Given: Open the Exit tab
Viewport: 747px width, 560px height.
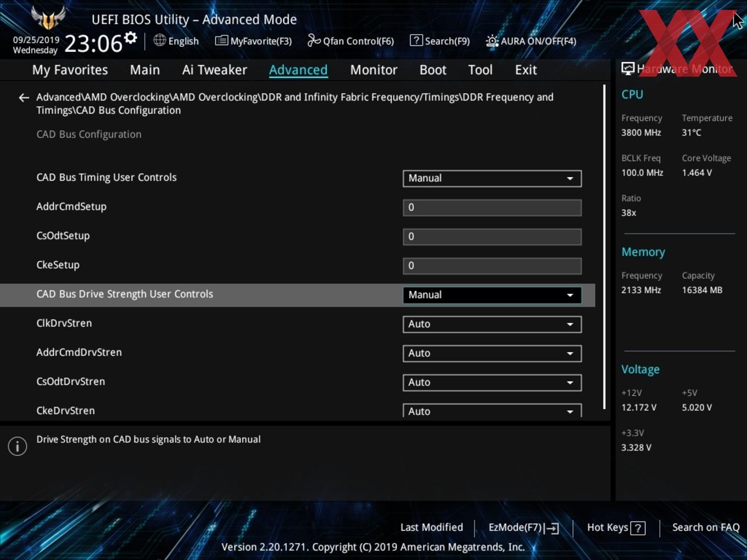Looking at the screenshot, I should (526, 70).
